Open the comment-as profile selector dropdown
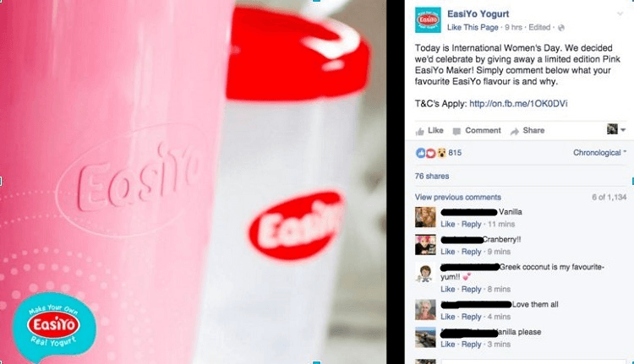Viewport: 634px width, 364px height. tap(616, 129)
